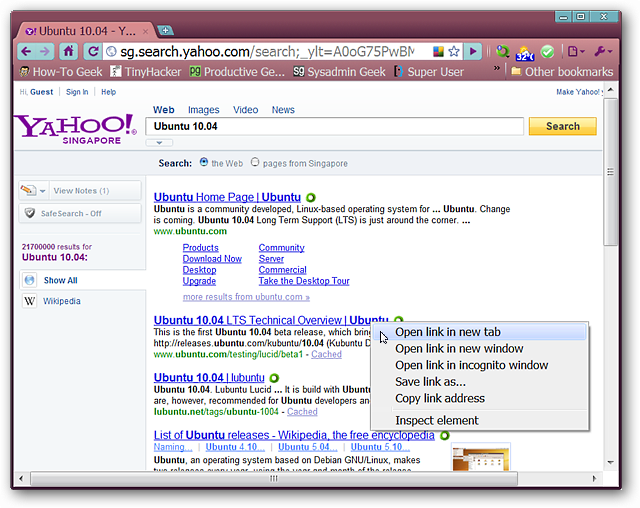Open the "Ubuntu Home Page | Ubuntu" result link
Viewport: 640px width, 508px height.
227,197
